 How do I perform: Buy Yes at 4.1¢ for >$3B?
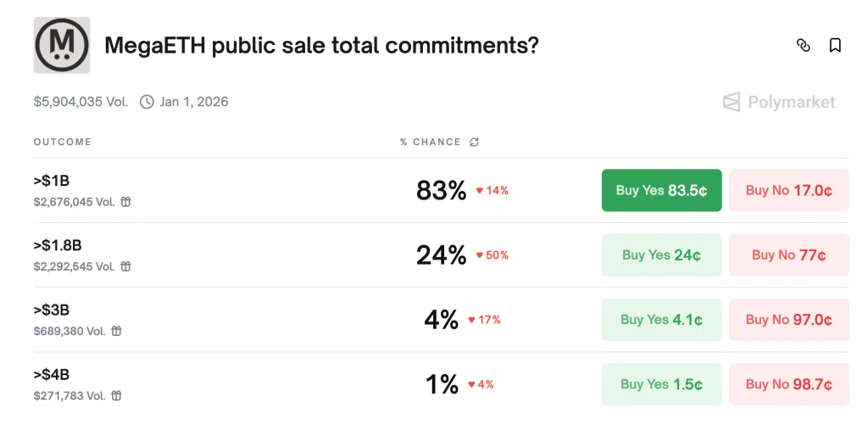661,320
